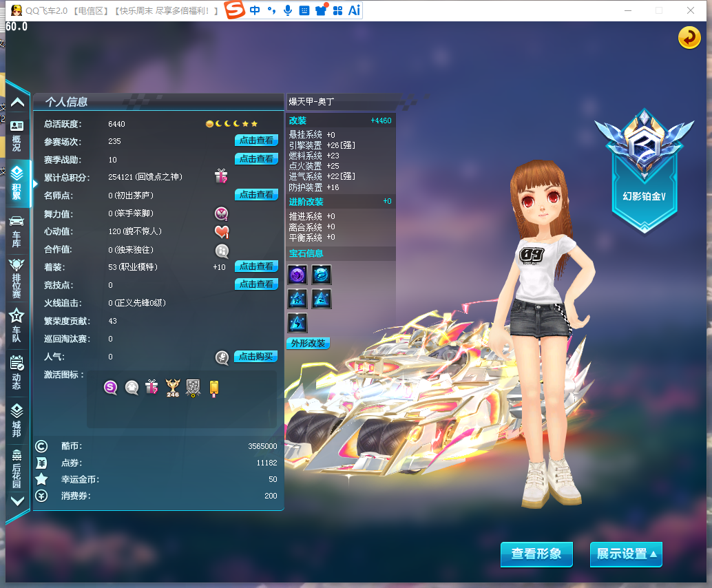The image size is (712, 588).
Task: Open 外形改装 appearance modification option
Action: pos(308,343)
